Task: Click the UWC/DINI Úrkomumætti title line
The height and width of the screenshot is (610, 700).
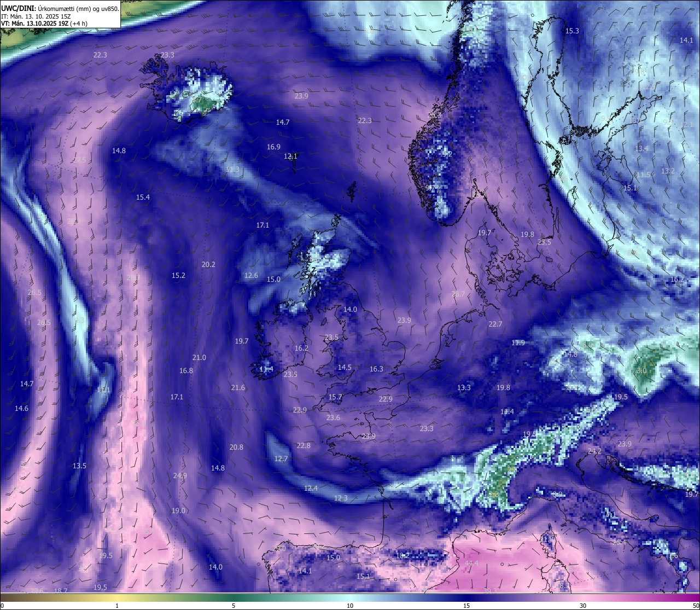Action: tap(60, 8)
